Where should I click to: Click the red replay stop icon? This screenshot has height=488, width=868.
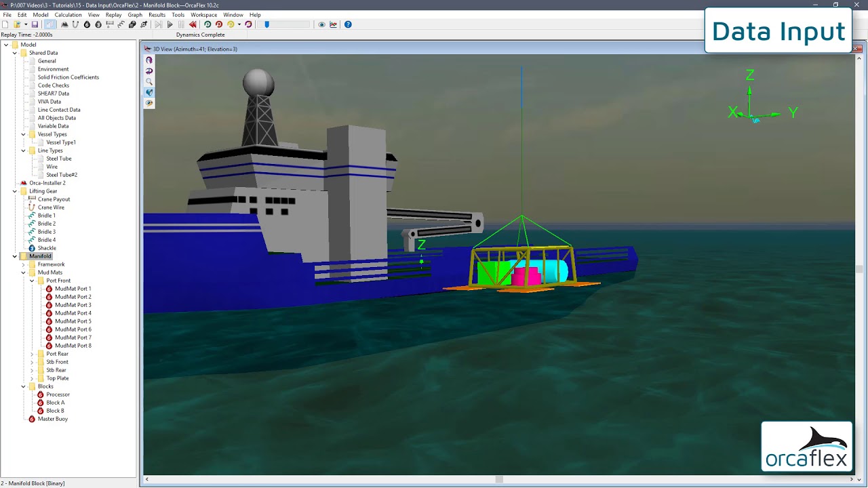(219, 24)
